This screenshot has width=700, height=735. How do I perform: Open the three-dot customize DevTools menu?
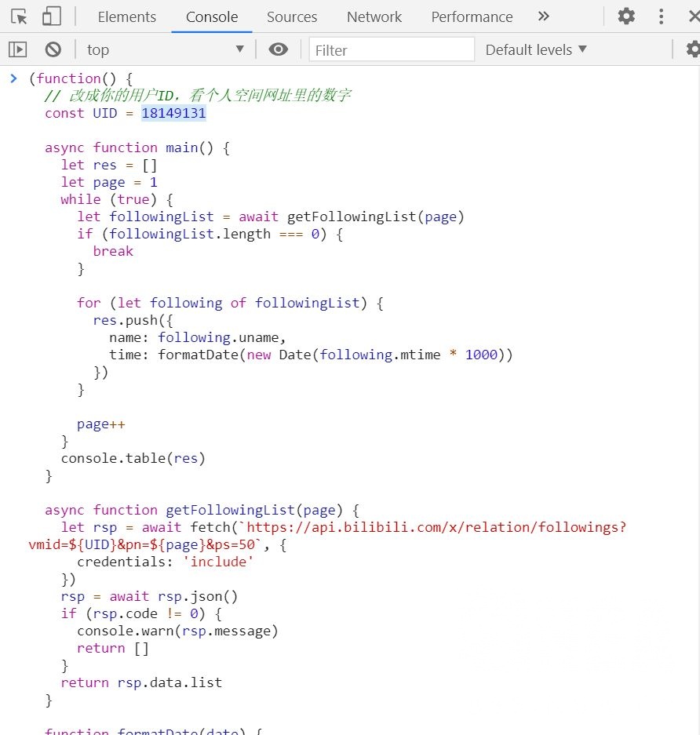661,16
